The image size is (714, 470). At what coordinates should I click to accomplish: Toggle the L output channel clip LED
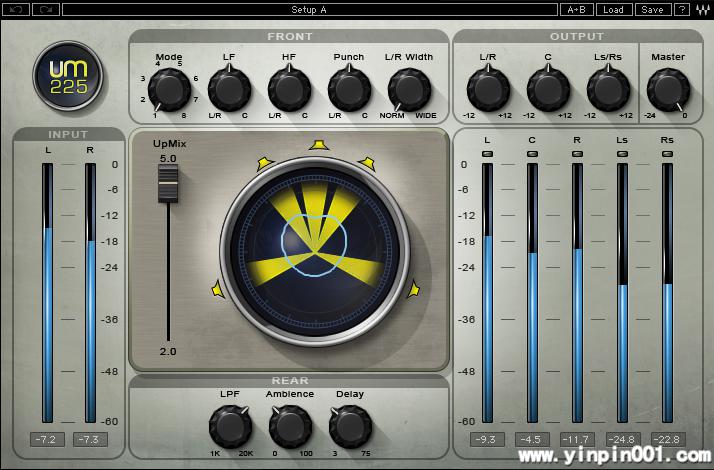(x=487, y=154)
